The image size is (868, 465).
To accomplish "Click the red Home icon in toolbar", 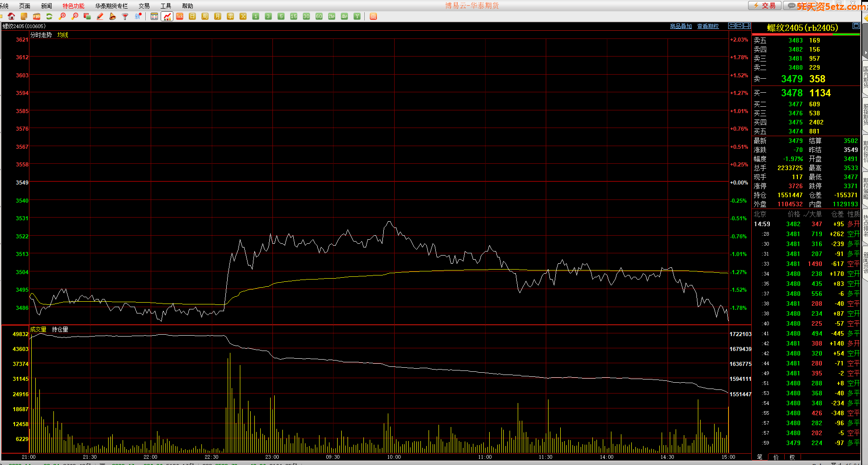I will [11, 16].
